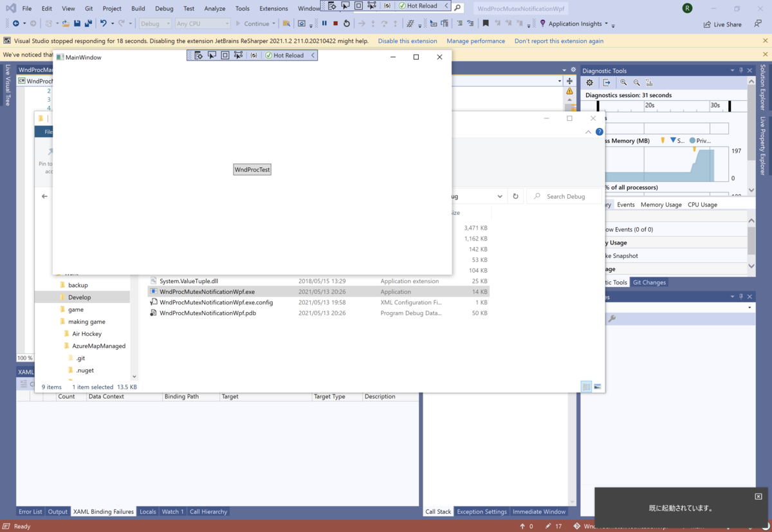Screen dimensions: 772x532
Task: Open the Application Insights dropdown arrow
Action: click(606, 24)
